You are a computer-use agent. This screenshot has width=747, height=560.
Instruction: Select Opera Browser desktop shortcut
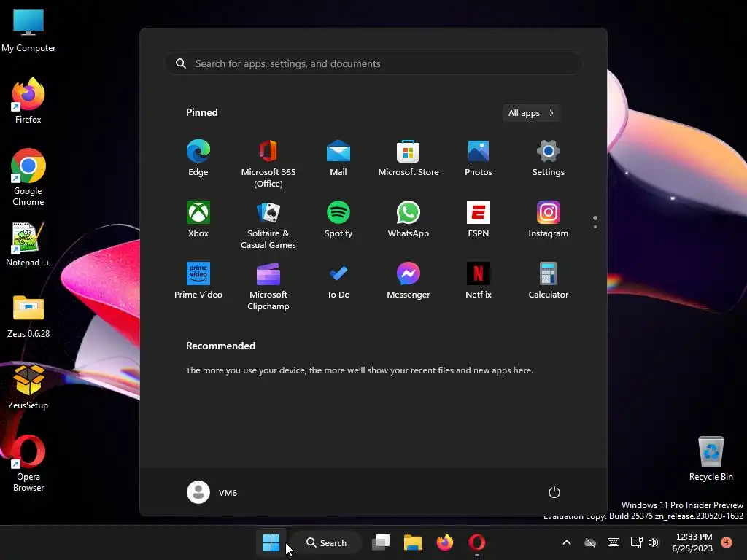[x=28, y=464]
